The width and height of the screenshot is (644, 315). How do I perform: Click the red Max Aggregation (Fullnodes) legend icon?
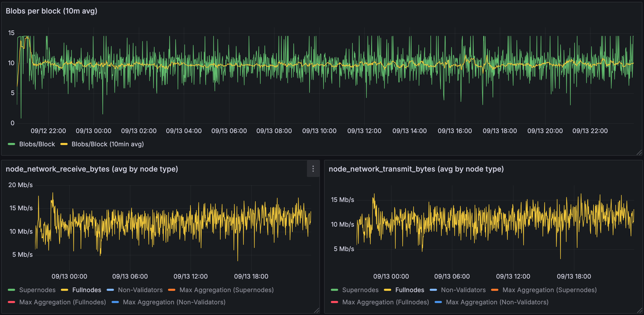pos(11,302)
